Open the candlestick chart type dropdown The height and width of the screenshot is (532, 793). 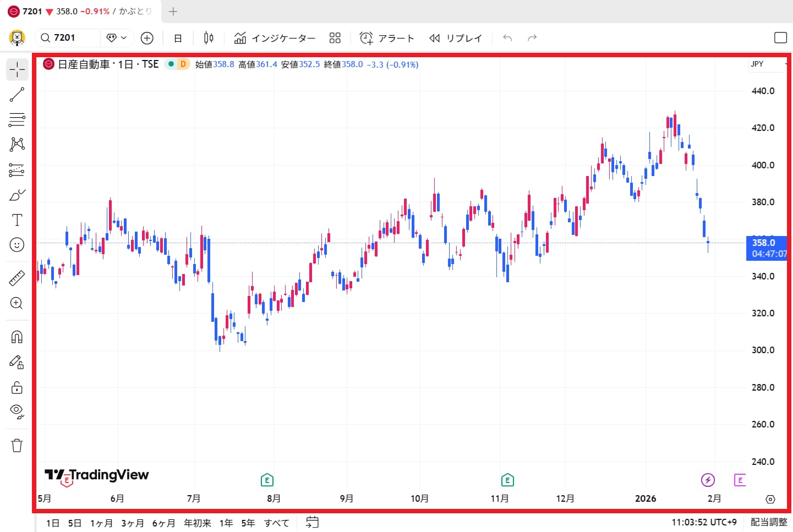coord(209,38)
